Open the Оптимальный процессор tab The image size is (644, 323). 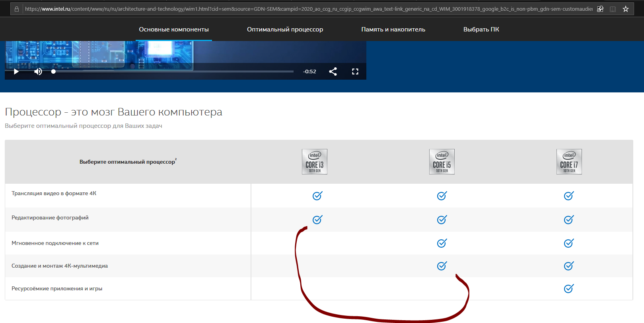tap(285, 29)
